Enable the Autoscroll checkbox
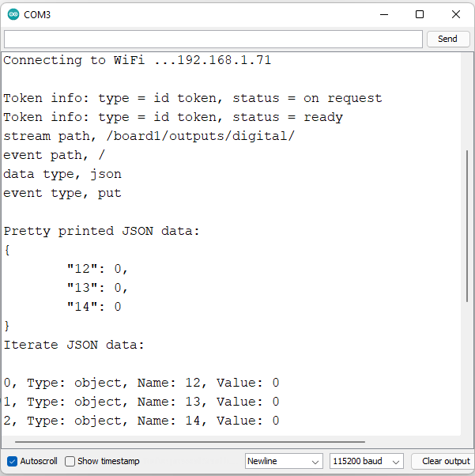Image resolution: width=475 pixels, height=476 pixels. tap(12, 461)
